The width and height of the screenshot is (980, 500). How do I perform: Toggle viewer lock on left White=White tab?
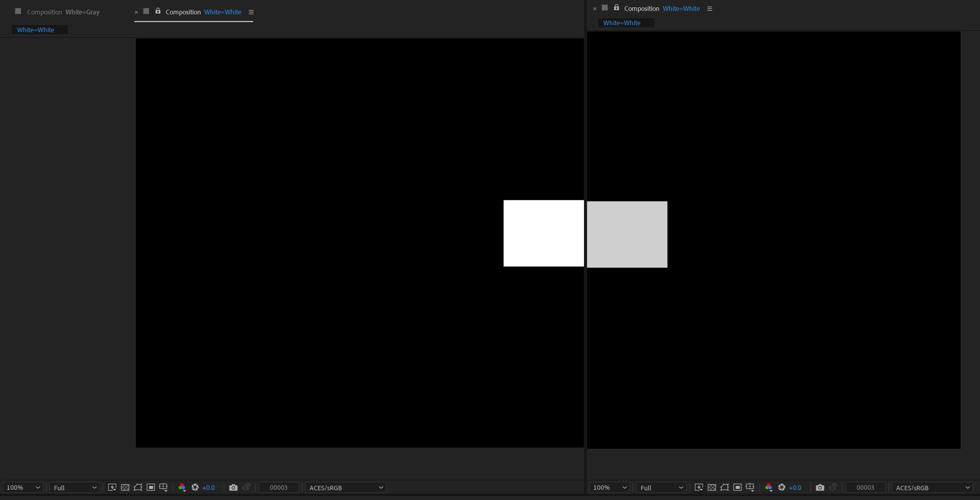point(158,11)
